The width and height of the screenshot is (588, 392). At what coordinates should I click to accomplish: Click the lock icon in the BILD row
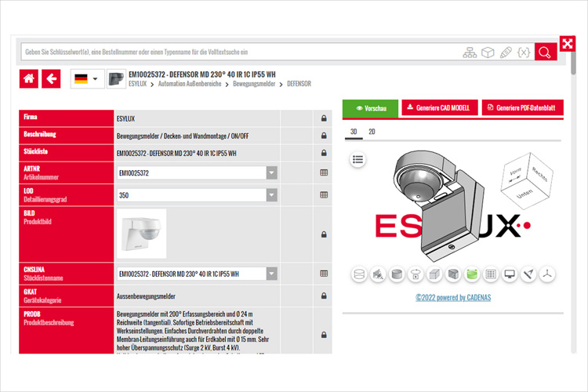pos(324,234)
